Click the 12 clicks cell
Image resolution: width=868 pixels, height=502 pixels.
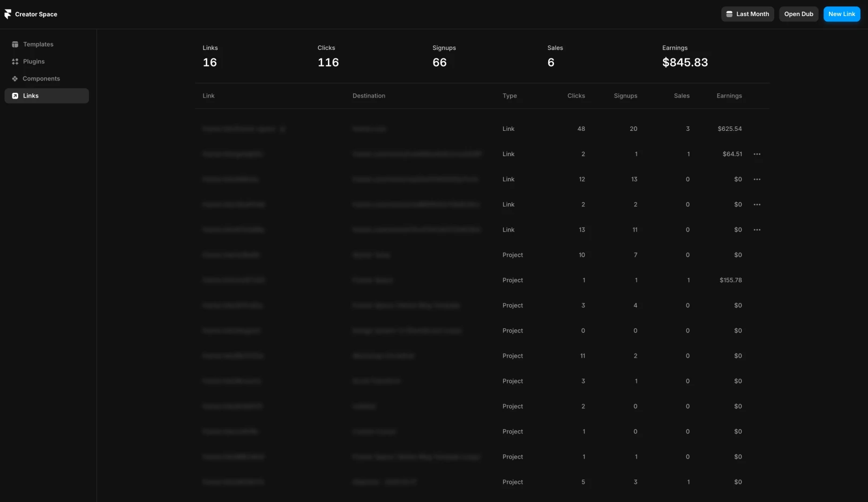click(582, 179)
